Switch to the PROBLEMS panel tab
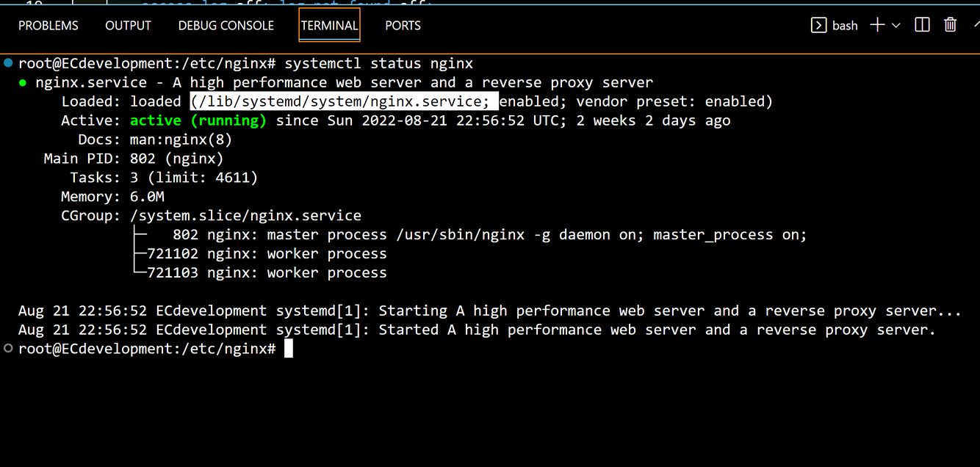980x467 pixels. pos(48,26)
